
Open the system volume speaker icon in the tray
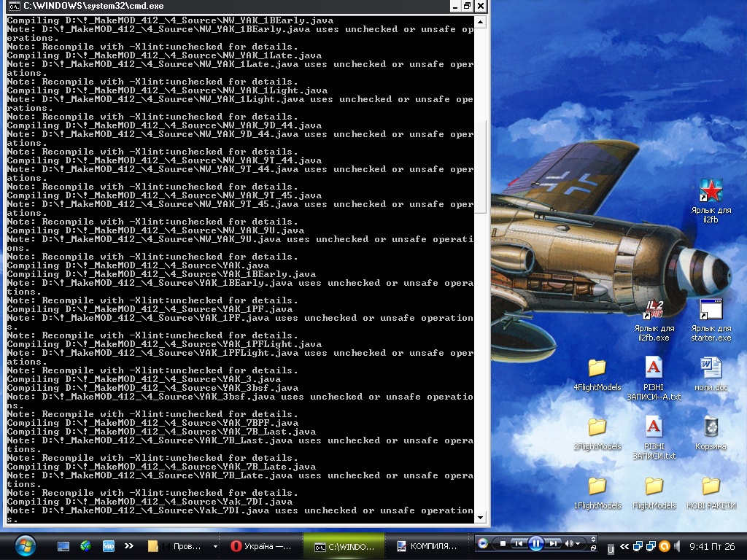click(x=677, y=546)
